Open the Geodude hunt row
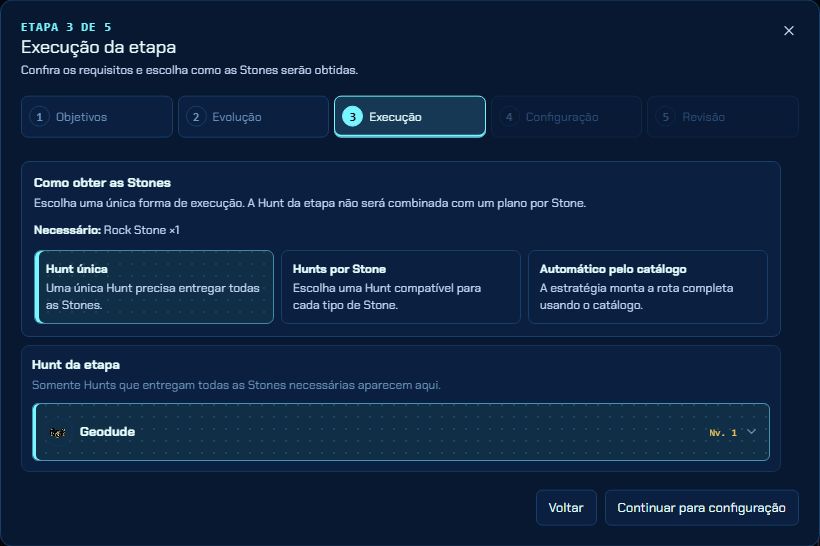The width and height of the screenshot is (820, 546). [x=401, y=432]
